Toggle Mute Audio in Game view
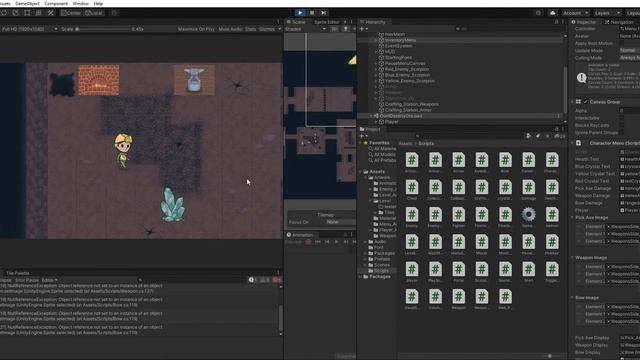 pyautogui.click(x=230, y=29)
